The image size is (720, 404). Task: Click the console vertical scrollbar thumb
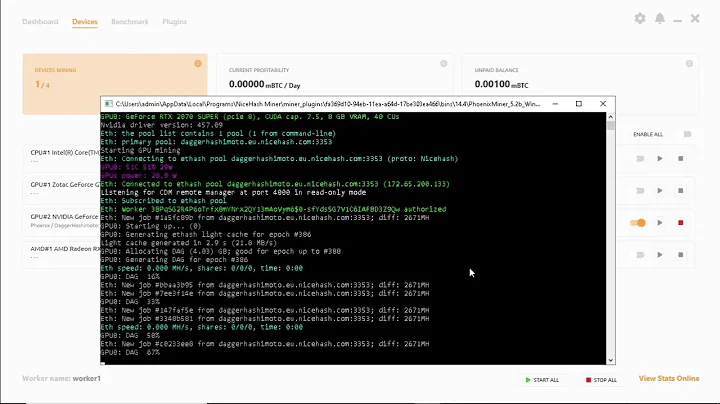click(x=610, y=125)
